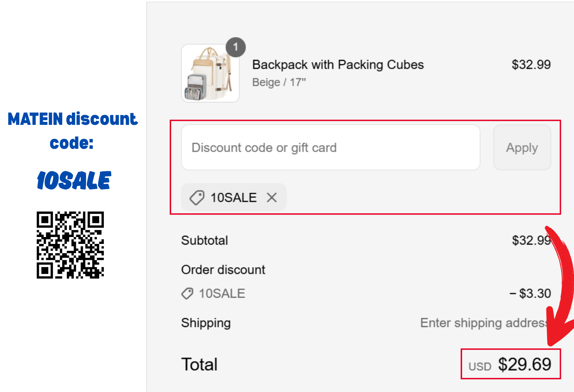Screen dimensions: 574x392
Task: Click the backpack product thumbnail
Action: tap(210, 73)
